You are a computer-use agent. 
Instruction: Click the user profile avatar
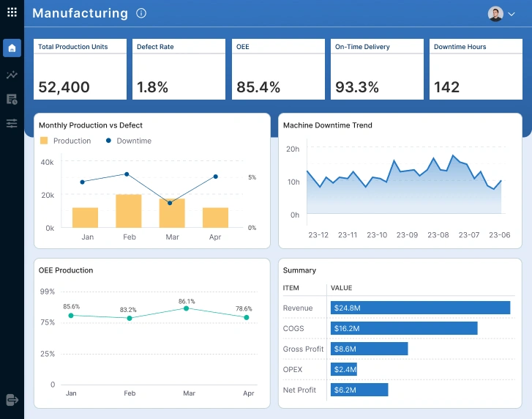(495, 14)
